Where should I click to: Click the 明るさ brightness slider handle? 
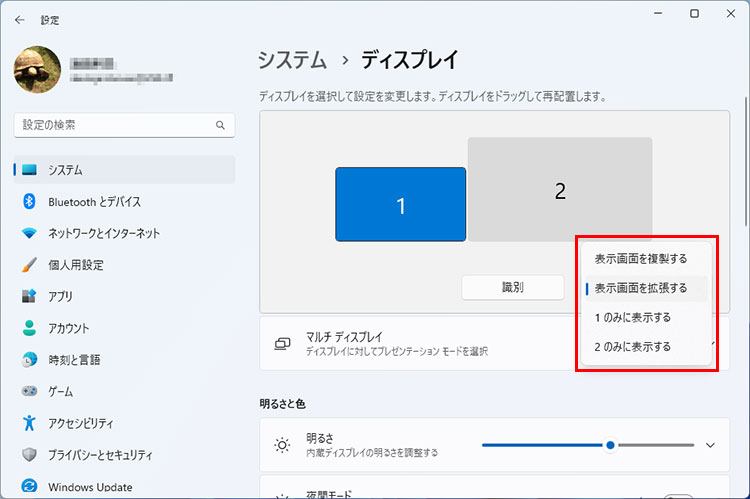[x=609, y=445]
